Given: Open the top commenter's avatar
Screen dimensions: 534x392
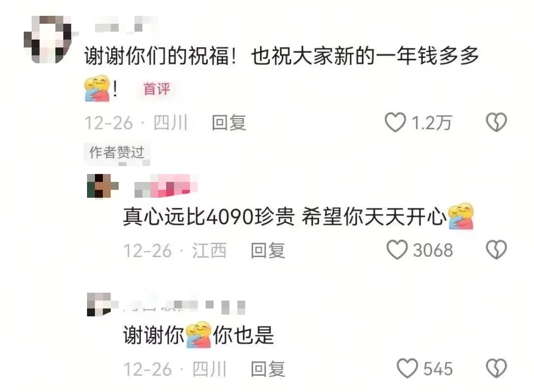Looking at the screenshot, I should [x=47, y=39].
